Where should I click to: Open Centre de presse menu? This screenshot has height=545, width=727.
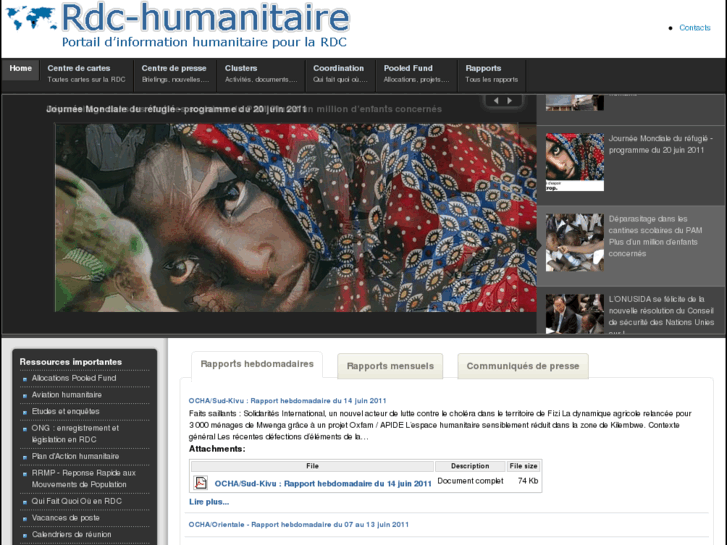click(175, 74)
